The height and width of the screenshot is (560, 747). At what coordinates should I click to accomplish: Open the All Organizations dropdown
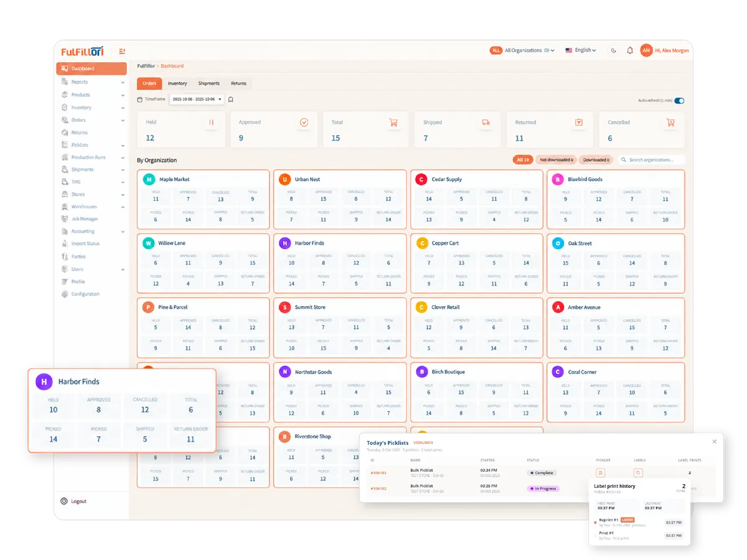click(x=523, y=50)
